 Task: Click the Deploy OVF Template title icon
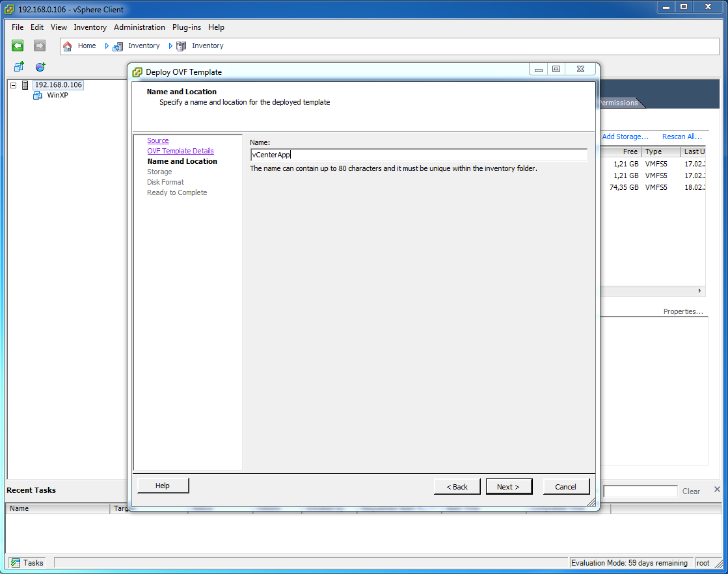tap(137, 72)
